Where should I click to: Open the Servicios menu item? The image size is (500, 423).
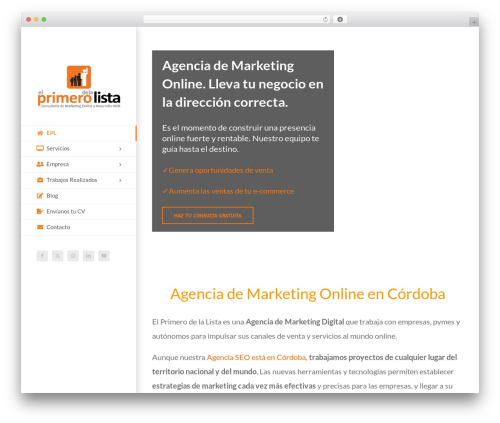(79, 149)
